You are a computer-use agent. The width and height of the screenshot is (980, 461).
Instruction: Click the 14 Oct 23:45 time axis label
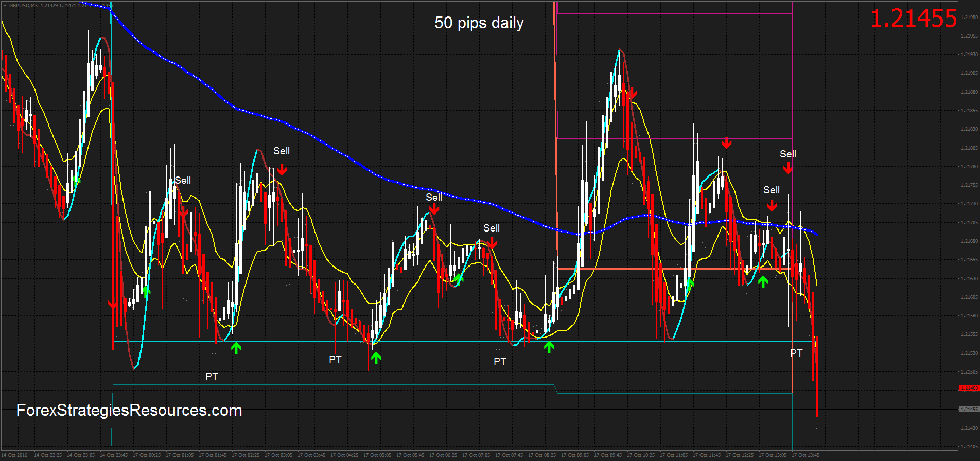(x=114, y=455)
